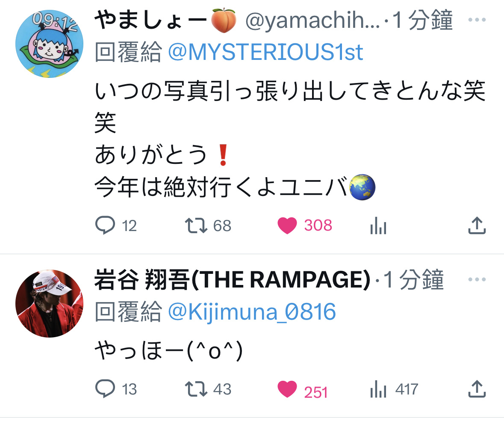Share 岩谷 翔吾's tweet
Screen dimensions: 504x430
coord(477,388)
